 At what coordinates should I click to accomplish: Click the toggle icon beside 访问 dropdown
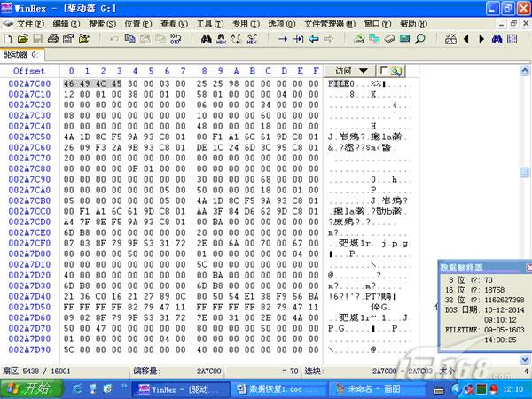[390, 70]
